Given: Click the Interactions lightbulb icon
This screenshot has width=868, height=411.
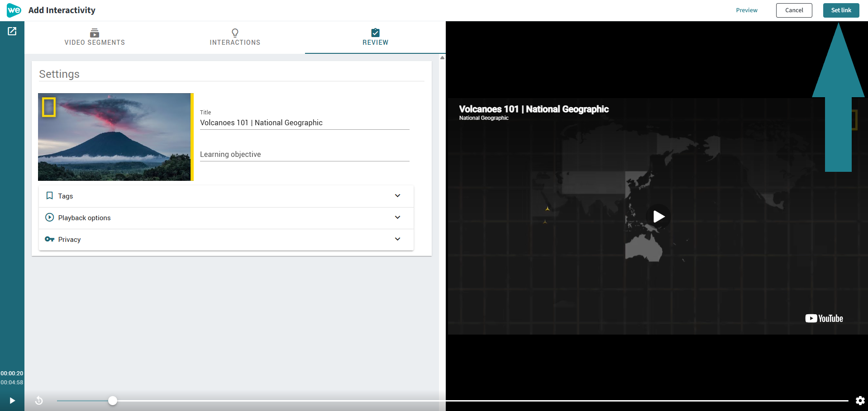Looking at the screenshot, I should point(235,33).
